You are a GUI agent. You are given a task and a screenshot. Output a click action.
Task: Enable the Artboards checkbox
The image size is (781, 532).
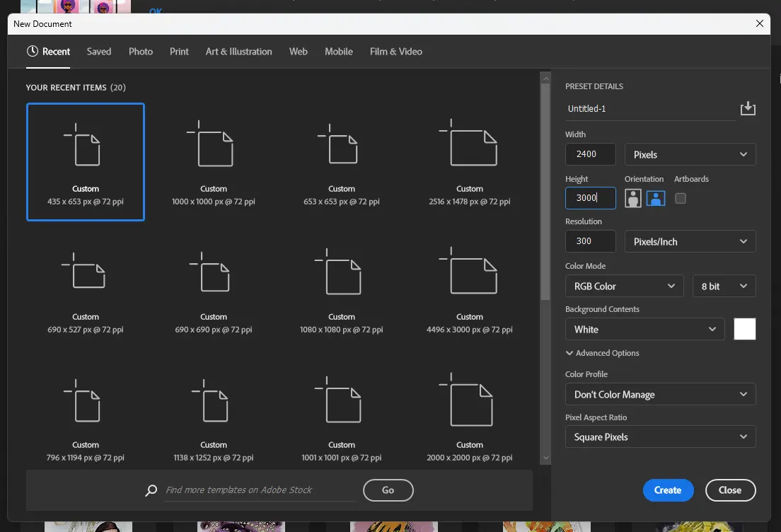pos(680,198)
